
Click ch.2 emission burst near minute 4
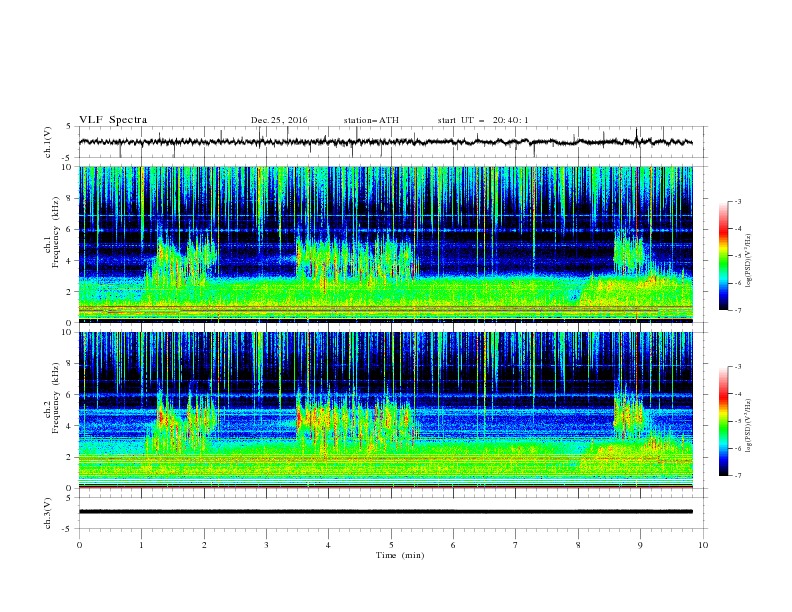click(356, 419)
